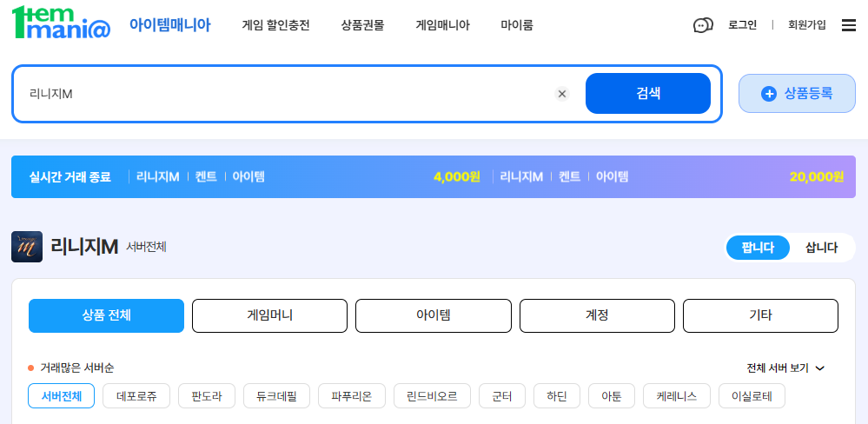This screenshot has width=868, height=424.
Task: Select the 상품 전체 tab
Action: click(x=106, y=315)
